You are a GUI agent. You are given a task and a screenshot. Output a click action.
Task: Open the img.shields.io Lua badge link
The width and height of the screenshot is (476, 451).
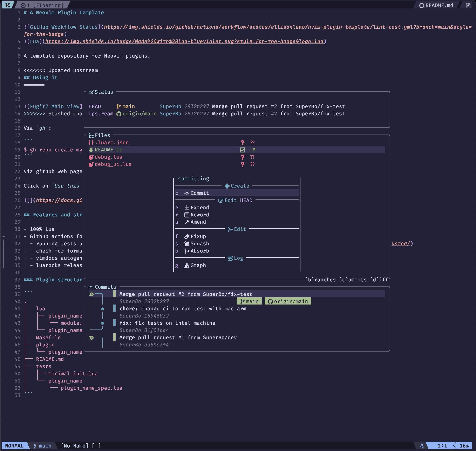pyautogui.click(x=184, y=41)
